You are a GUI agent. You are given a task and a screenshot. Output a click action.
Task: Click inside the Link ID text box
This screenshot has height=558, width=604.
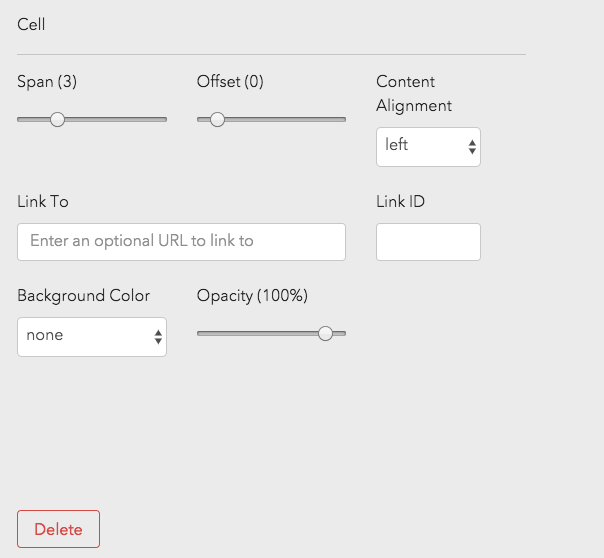pos(428,241)
